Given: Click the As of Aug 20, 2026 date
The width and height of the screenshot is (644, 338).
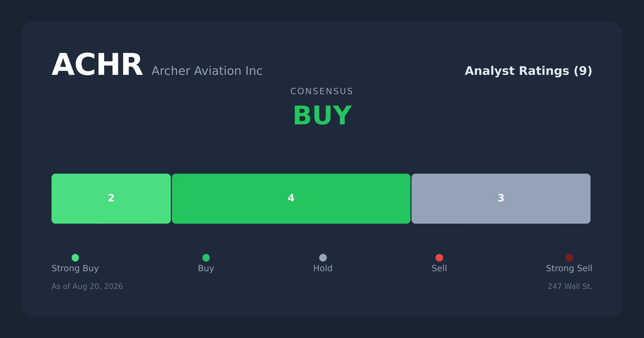Looking at the screenshot, I should (x=87, y=286).
